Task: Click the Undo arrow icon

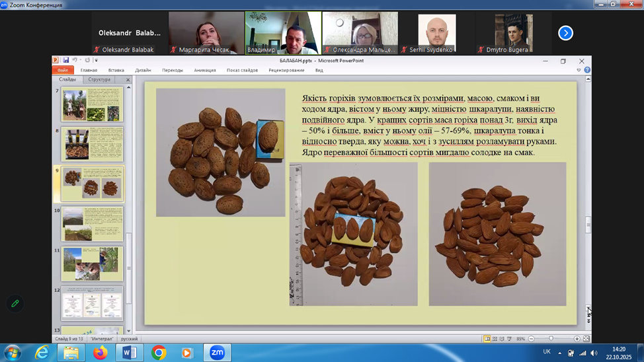Action: [x=75, y=60]
